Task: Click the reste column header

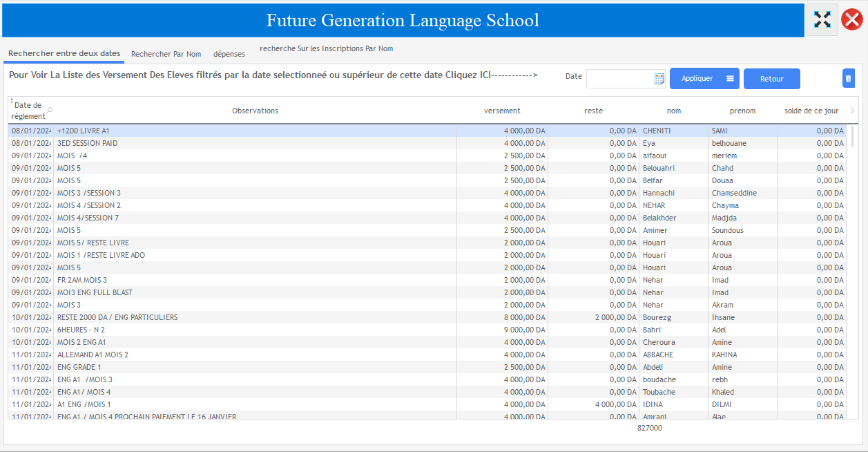Action: pyautogui.click(x=593, y=110)
